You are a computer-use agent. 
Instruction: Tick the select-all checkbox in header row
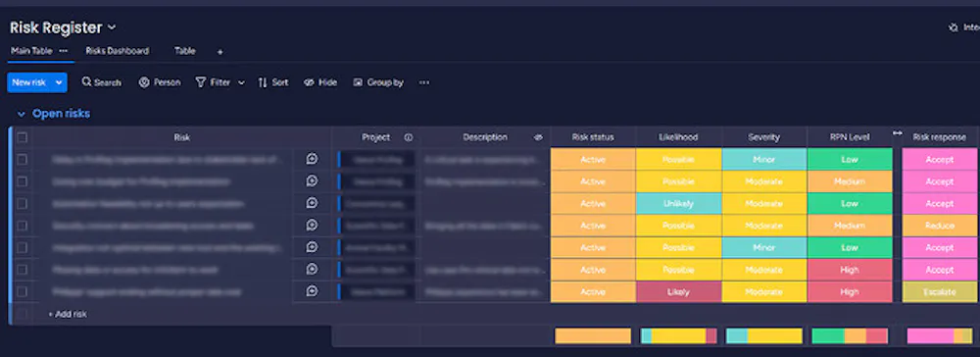(22, 137)
